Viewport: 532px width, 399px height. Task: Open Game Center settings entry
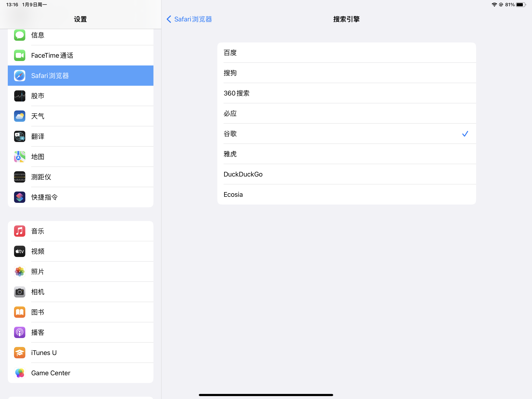coord(81,373)
